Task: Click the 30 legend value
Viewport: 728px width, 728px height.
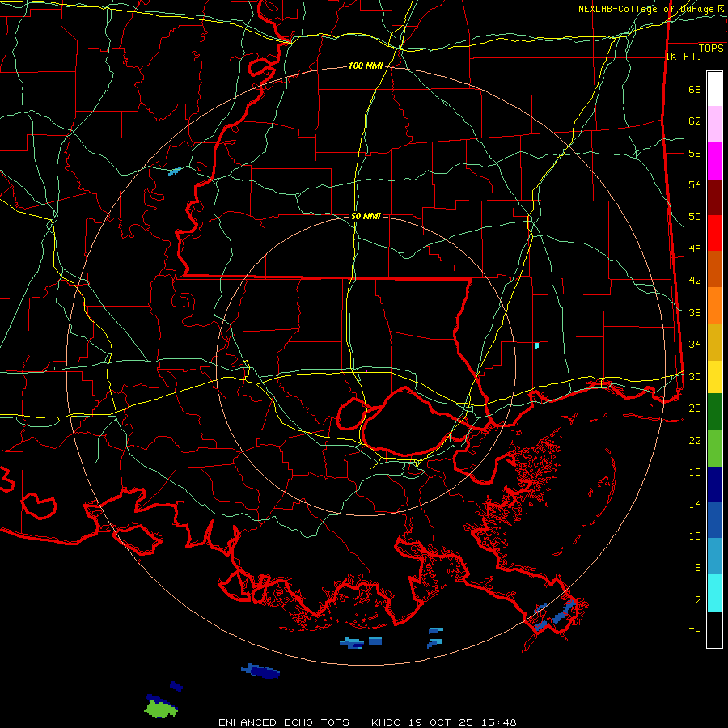Action: tap(695, 376)
